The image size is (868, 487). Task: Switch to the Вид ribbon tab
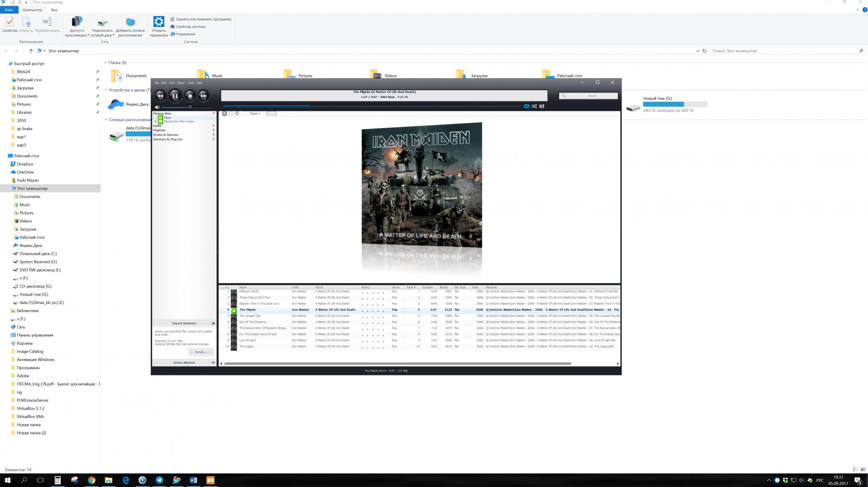(x=54, y=10)
